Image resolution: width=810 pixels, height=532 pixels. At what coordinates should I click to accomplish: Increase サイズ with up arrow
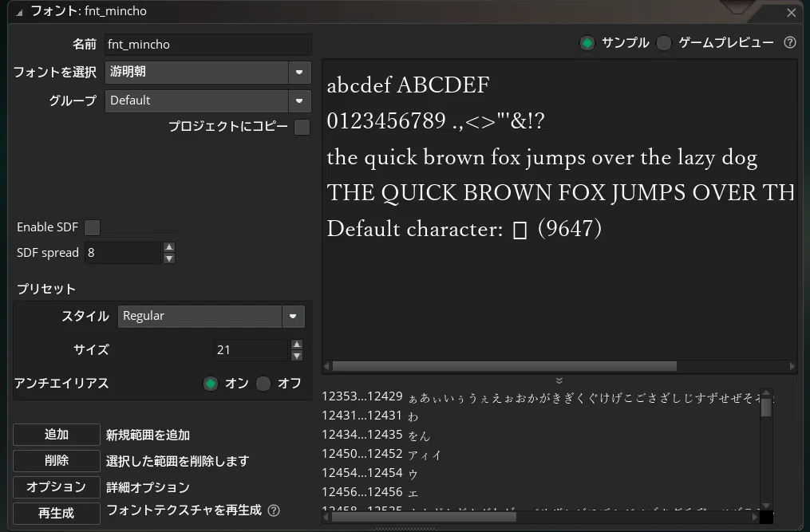point(297,345)
